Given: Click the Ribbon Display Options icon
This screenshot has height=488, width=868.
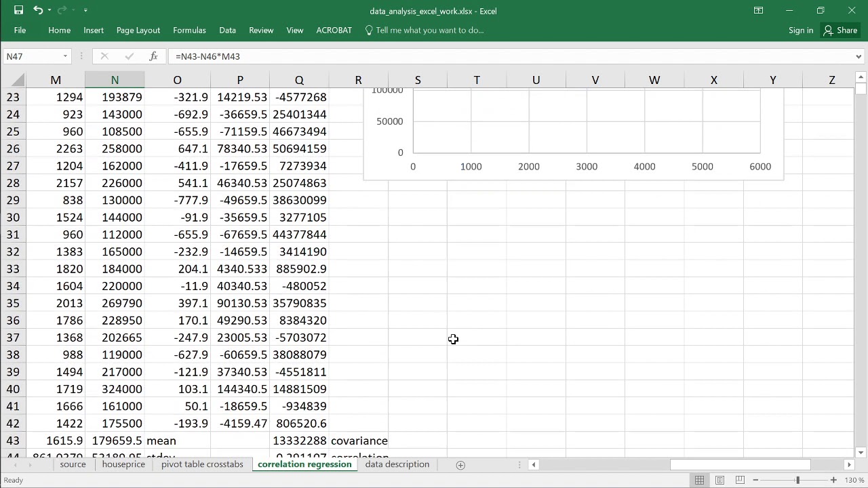Looking at the screenshot, I should [758, 10].
